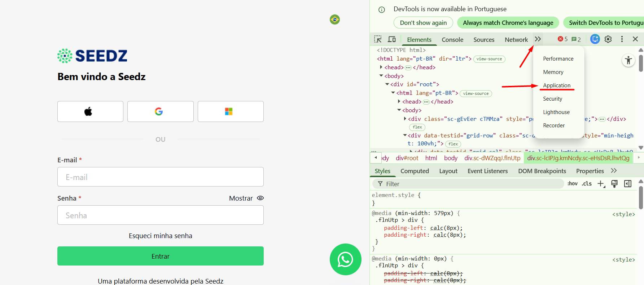Activate the inspect element picker icon

(x=378, y=39)
